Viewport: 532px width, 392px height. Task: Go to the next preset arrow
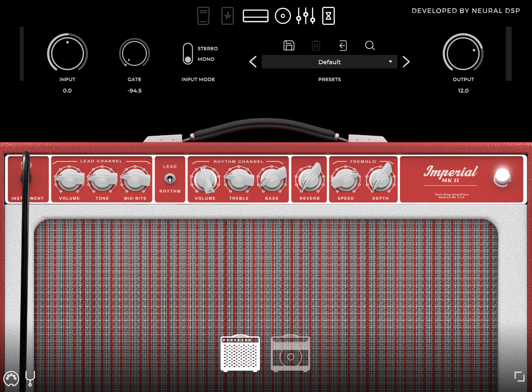tap(406, 62)
